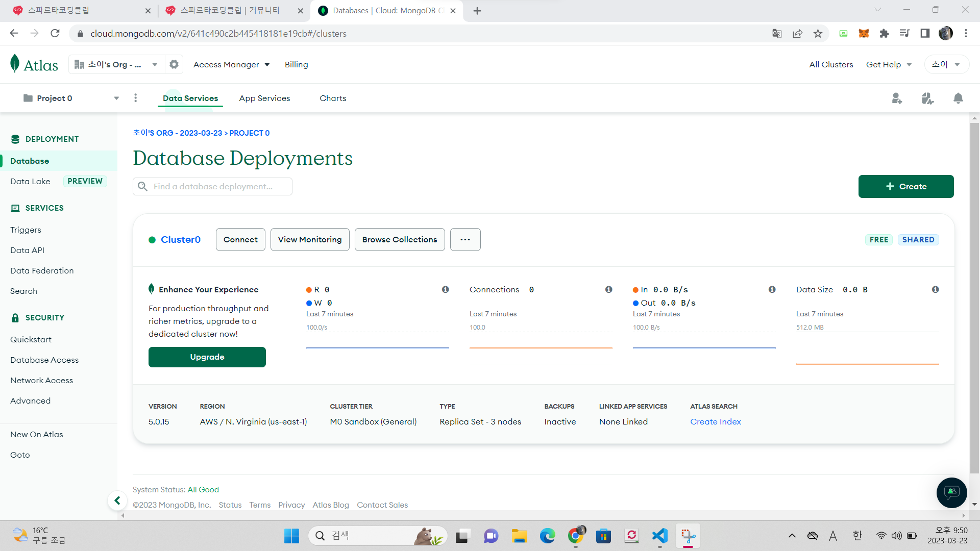Expand Get Help dropdown
980x551 pixels.
pos(889,64)
